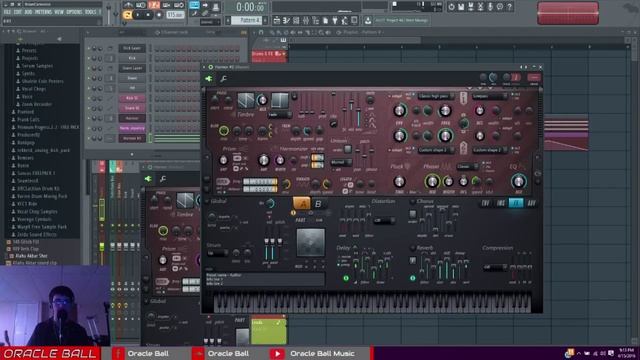The image size is (640, 360).
Task: Stop playback with the stop button
Action: tap(148, 15)
